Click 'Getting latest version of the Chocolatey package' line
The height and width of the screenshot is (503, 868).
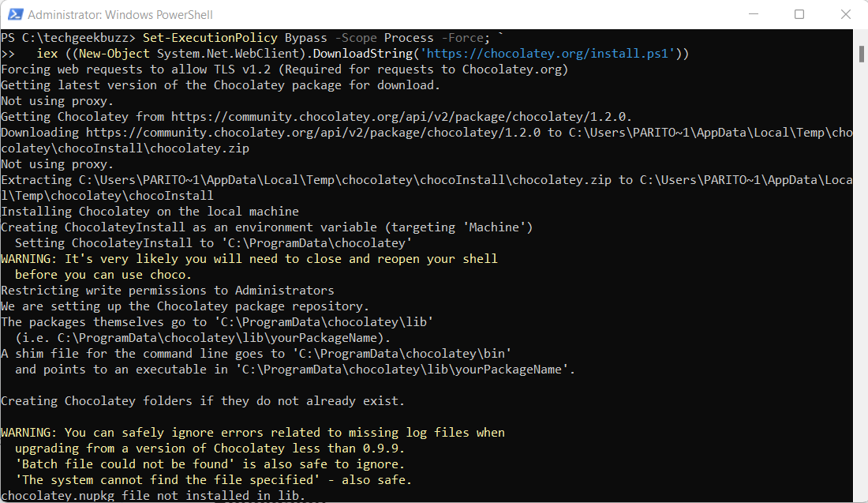coord(220,85)
